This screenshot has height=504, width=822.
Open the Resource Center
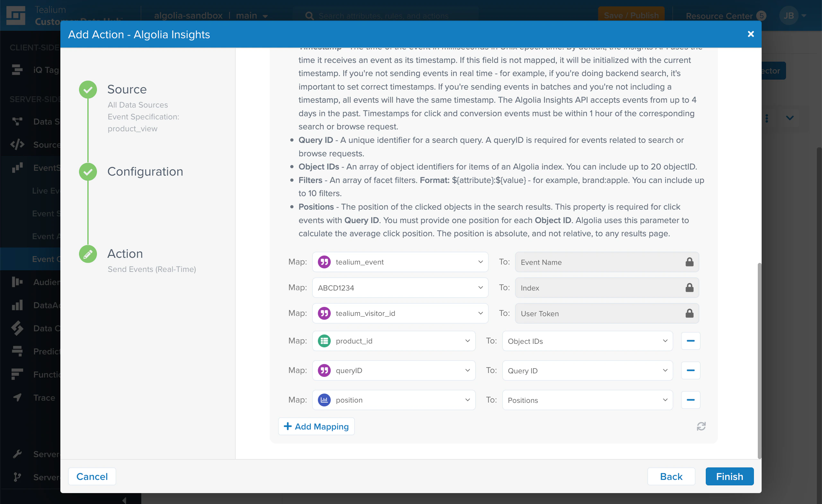(x=726, y=16)
